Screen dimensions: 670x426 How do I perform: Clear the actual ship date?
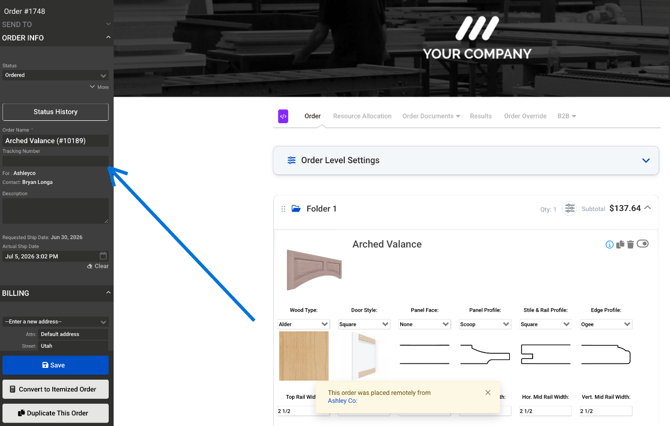point(98,266)
